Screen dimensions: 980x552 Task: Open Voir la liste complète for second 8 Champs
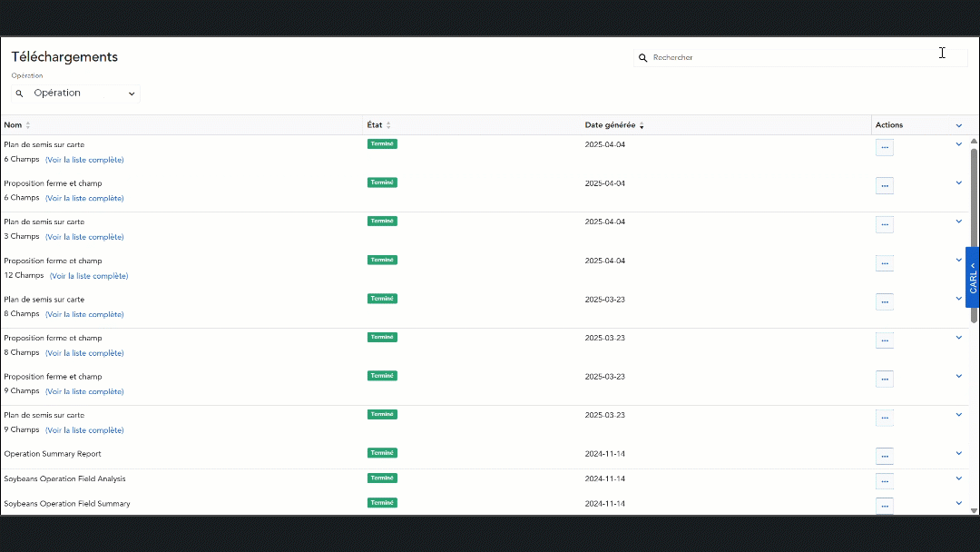(84, 353)
